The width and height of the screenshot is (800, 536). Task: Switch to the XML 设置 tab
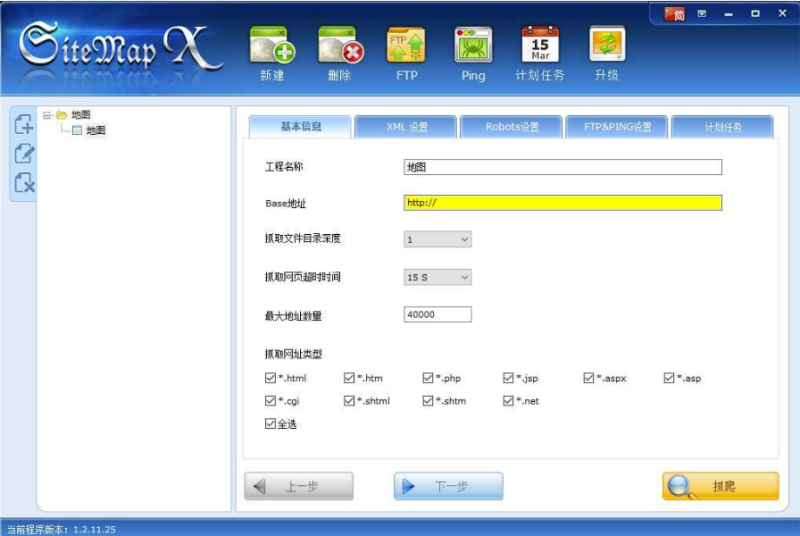coord(407,127)
